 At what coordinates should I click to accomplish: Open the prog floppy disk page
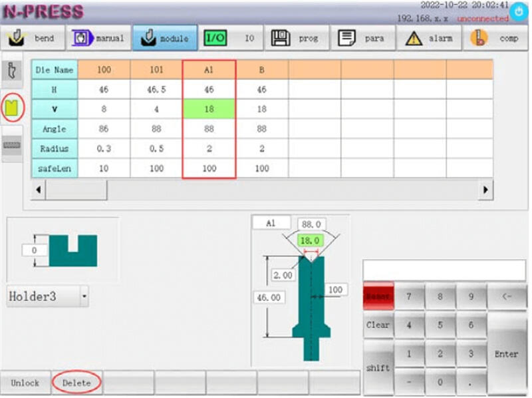pos(297,39)
